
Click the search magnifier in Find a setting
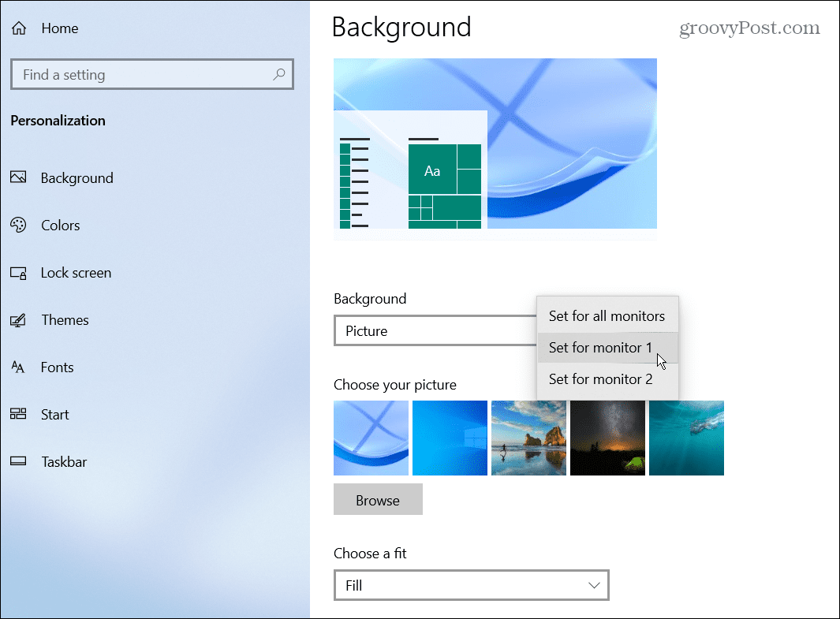tap(279, 73)
